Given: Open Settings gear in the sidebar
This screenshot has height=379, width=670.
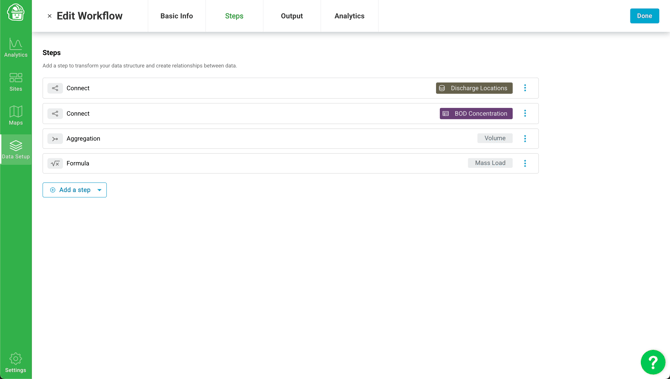Looking at the screenshot, I should point(16,363).
